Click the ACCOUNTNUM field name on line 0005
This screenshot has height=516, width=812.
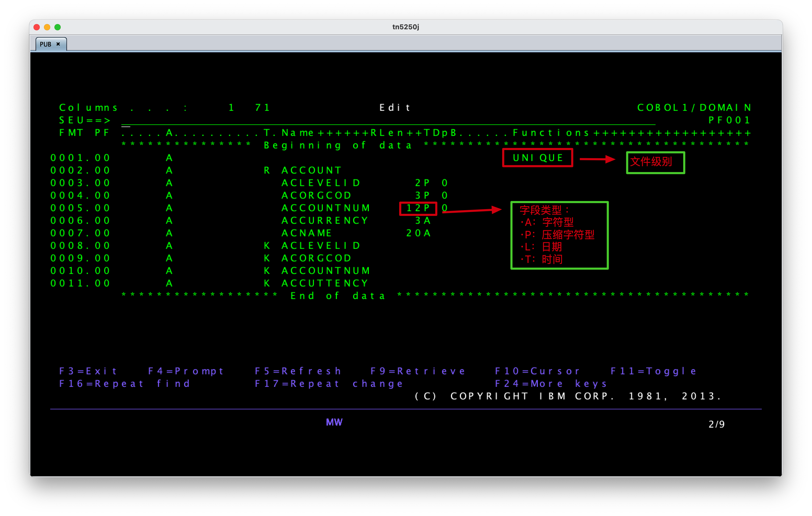pos(326,208)
